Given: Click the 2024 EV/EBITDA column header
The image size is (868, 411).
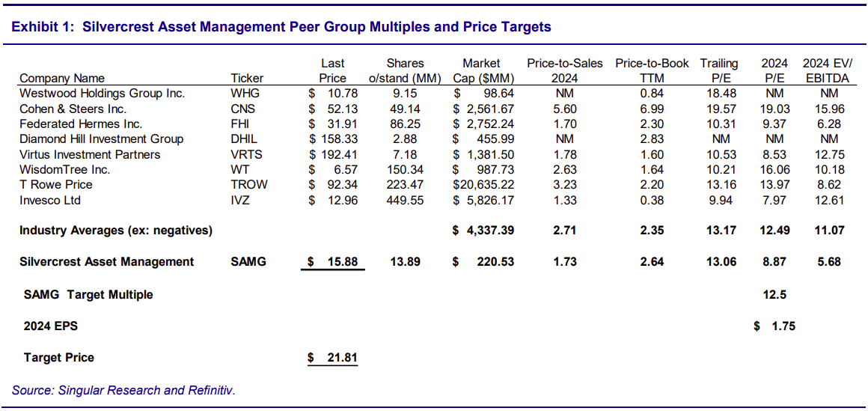Looking at the screenshot, I should coord(828,70).
